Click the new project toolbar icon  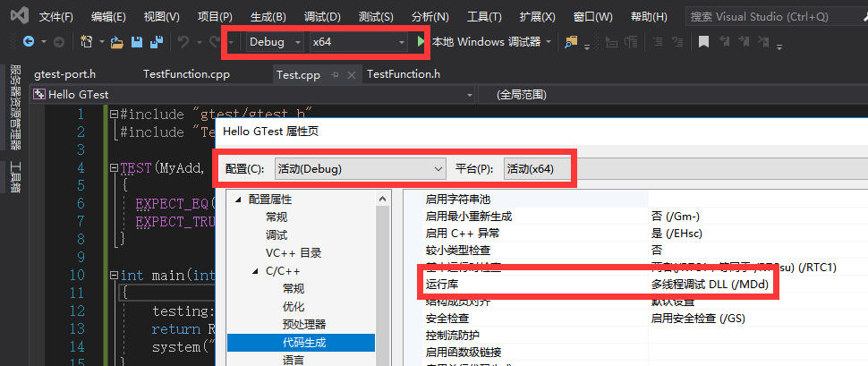[87, 41]
